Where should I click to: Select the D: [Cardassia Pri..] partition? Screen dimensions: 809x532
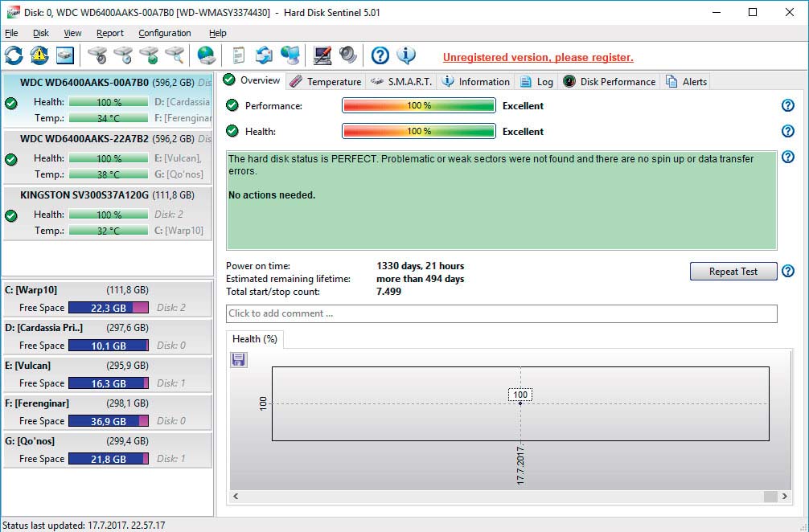[x=107, y=337]
